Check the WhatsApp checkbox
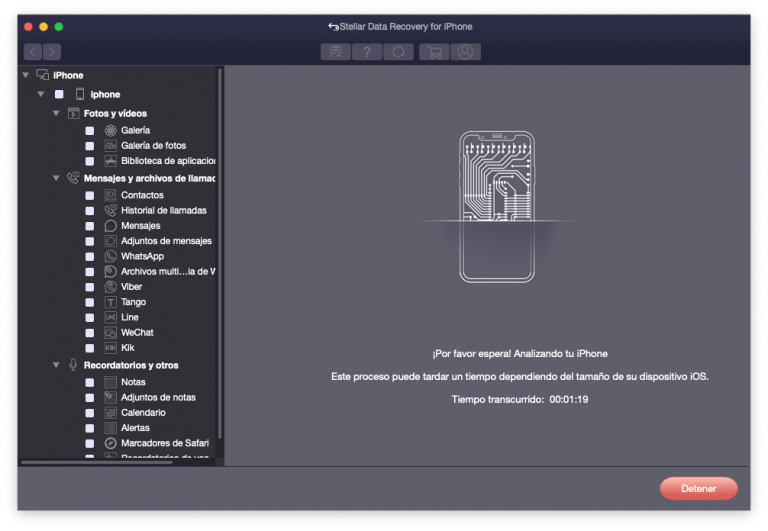The width and height of the screenshot is (768, 531). pyautogui.click(x=90, y=257)
